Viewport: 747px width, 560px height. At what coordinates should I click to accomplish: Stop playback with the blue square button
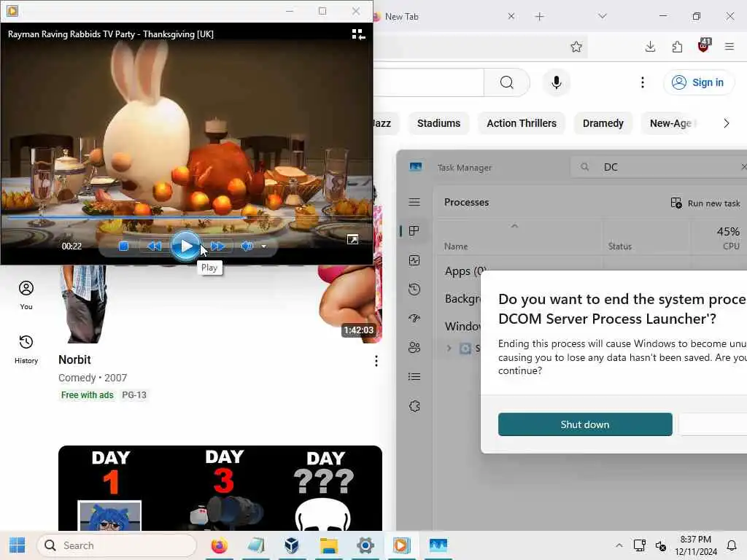[123, 246]
